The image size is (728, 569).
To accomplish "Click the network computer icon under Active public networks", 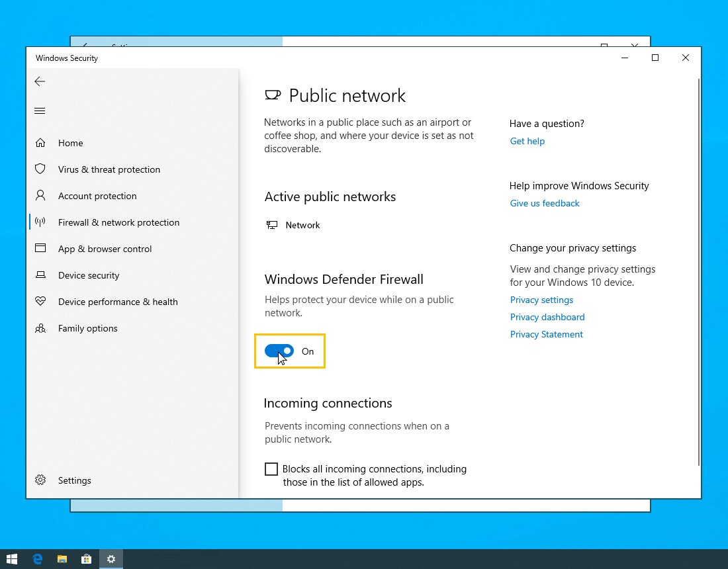I will pos(271,225).
